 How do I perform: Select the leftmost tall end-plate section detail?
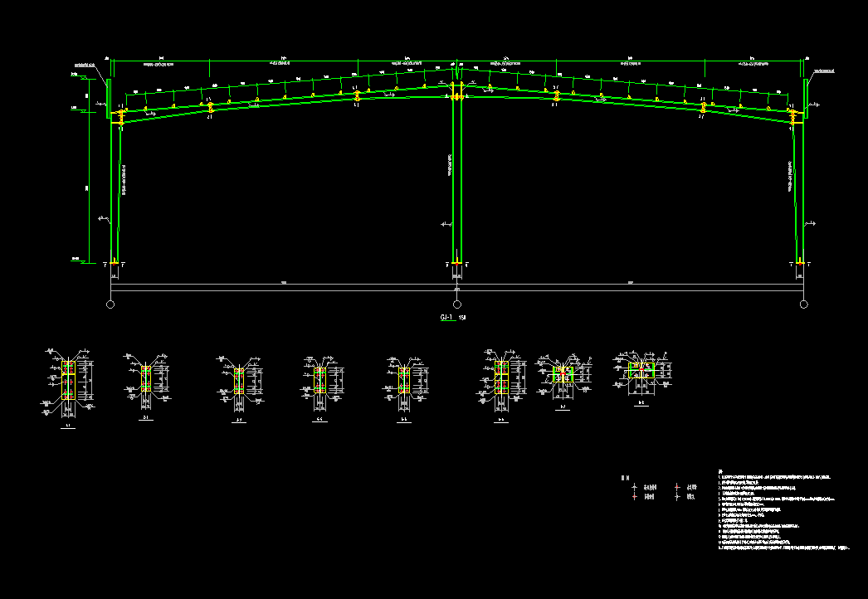pos(68,380)
